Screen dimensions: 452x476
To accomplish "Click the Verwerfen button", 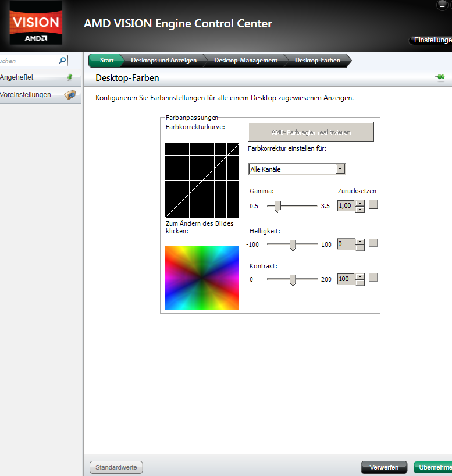I will (384, 467).
